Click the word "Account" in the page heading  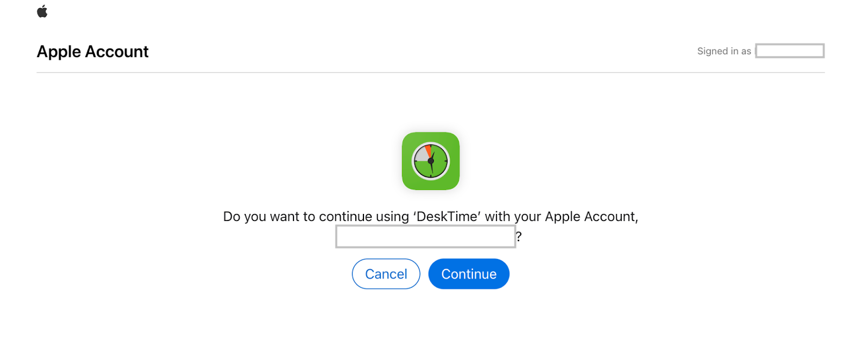point(117,52)
